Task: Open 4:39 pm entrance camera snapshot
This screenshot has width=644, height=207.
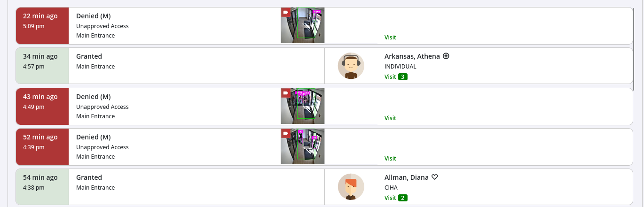Action: (303, 146)
